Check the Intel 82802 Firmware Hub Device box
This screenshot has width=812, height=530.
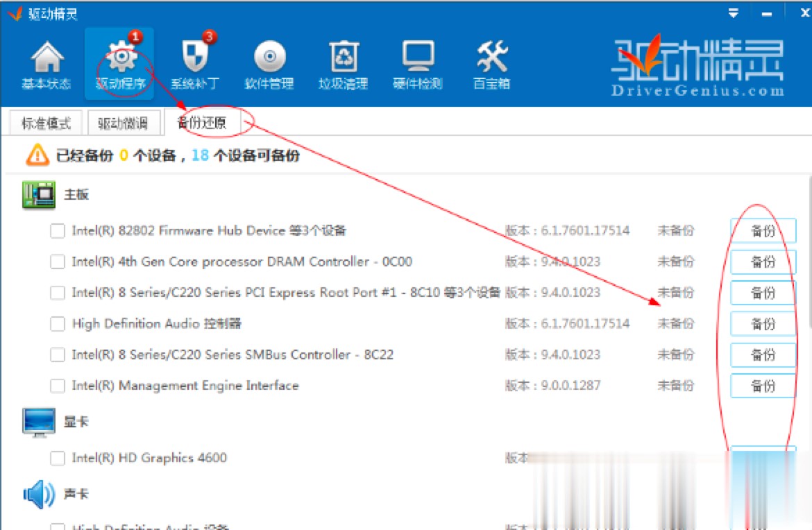[x=58, y=231]
